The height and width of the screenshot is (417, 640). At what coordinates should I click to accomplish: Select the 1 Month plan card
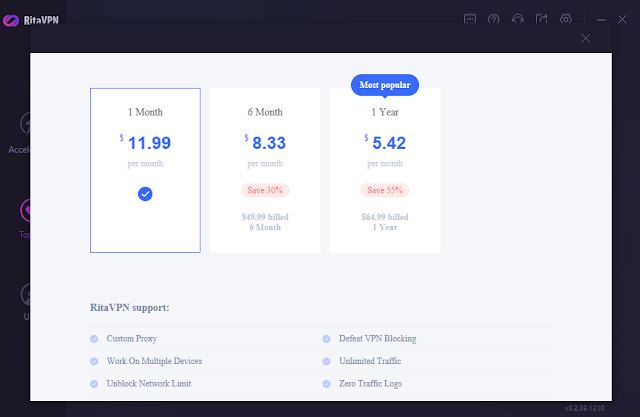(x=145, y=170)
